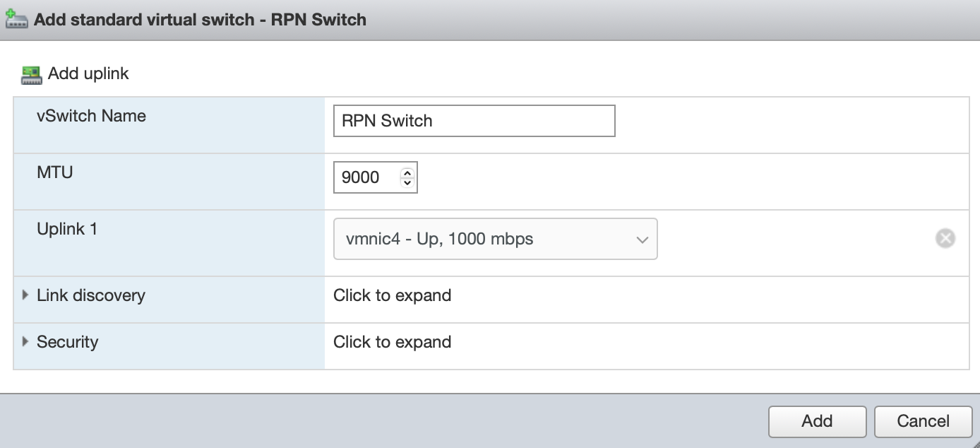Image resolution: width=980 pixels, height=448 pixels.
Task: Decrease MTU using the down stepper arrow
Action: pyautogui.click(x=407, y=183)
